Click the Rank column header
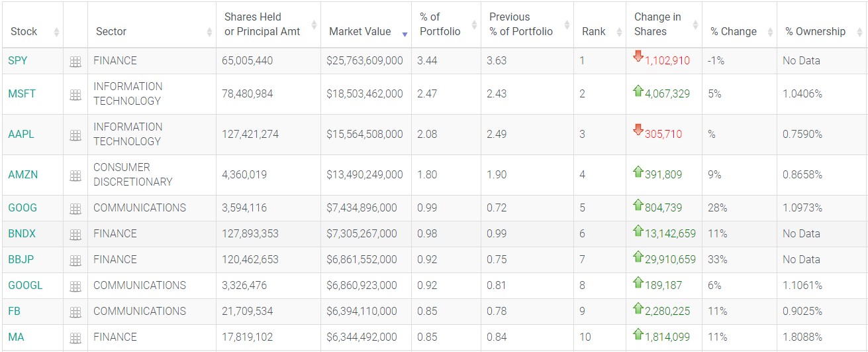 click(x=593, y=31)
